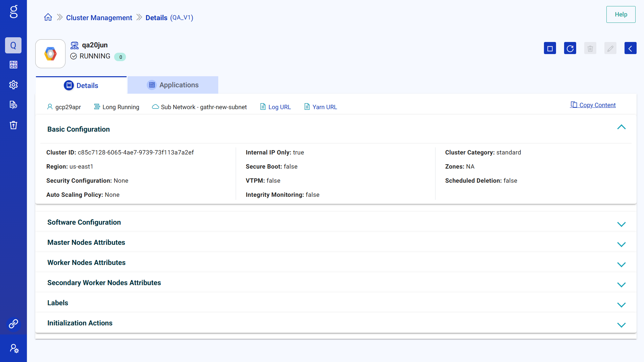Click the refresh cluster icon
The image size is (644, 362).
570,48
